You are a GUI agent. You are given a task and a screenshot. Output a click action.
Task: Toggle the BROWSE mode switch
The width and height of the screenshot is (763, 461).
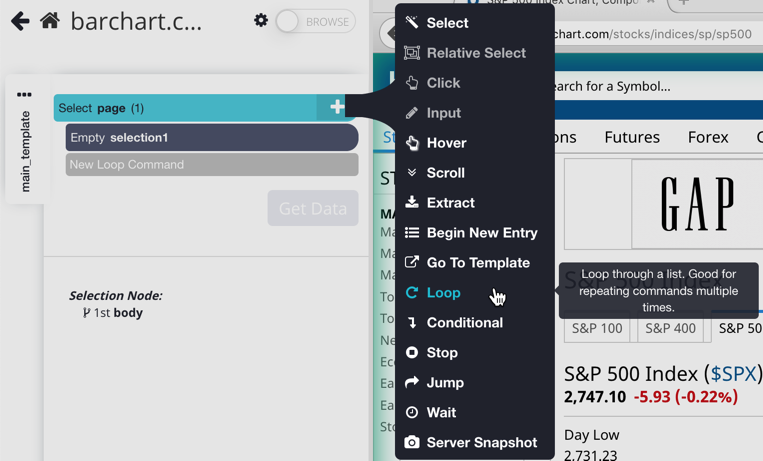point(314,21)
